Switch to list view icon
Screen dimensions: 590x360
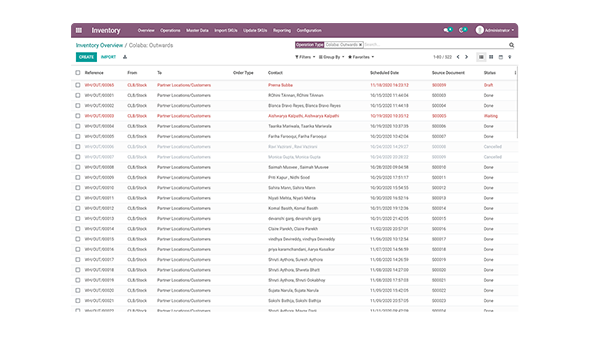(x=481, y=57)
